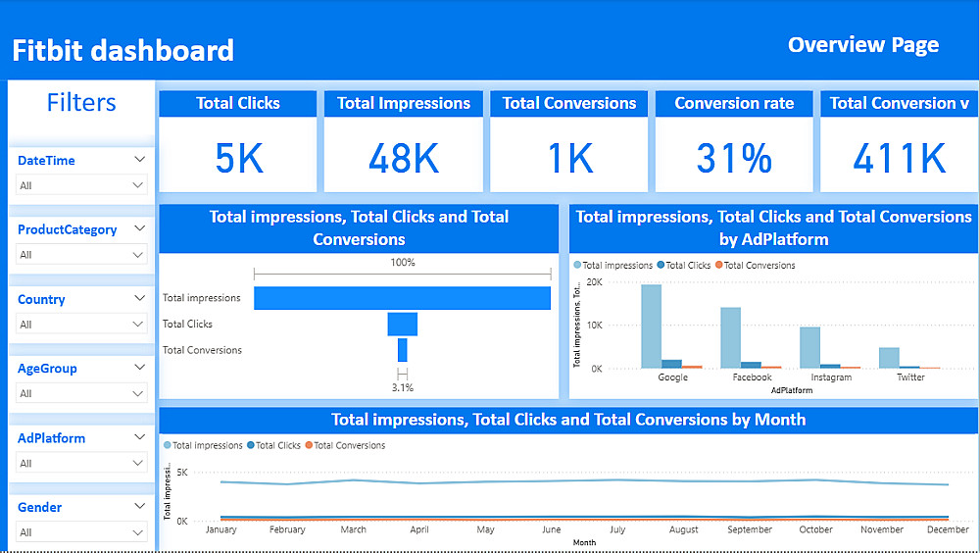
Task: Collapse the AdPlatform filter header chevron
Action: [139, 436]
